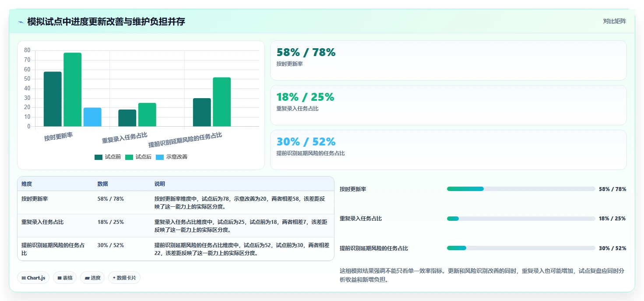Screen dimensions: 644x301
Task: Click the 按时更新率 chart axis label
Action: 59,137
